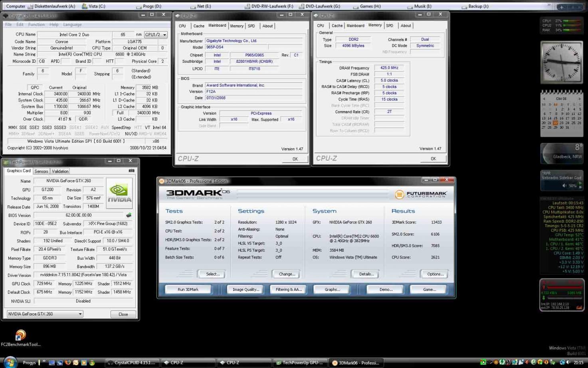Open the CPU1/2 selector in CrystalCPUID

coord(156,35)
